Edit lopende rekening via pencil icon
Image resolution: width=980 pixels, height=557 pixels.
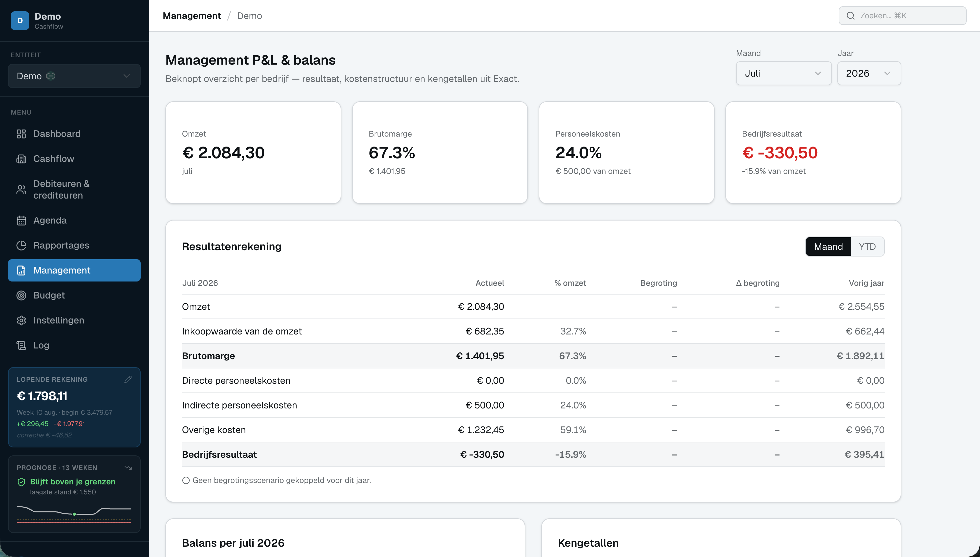(x=128, y=379)
